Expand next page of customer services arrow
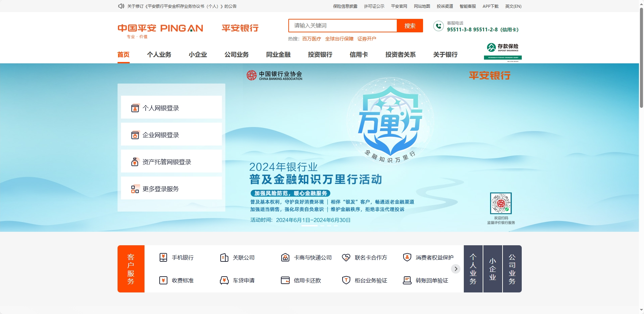 coord(456,269)
